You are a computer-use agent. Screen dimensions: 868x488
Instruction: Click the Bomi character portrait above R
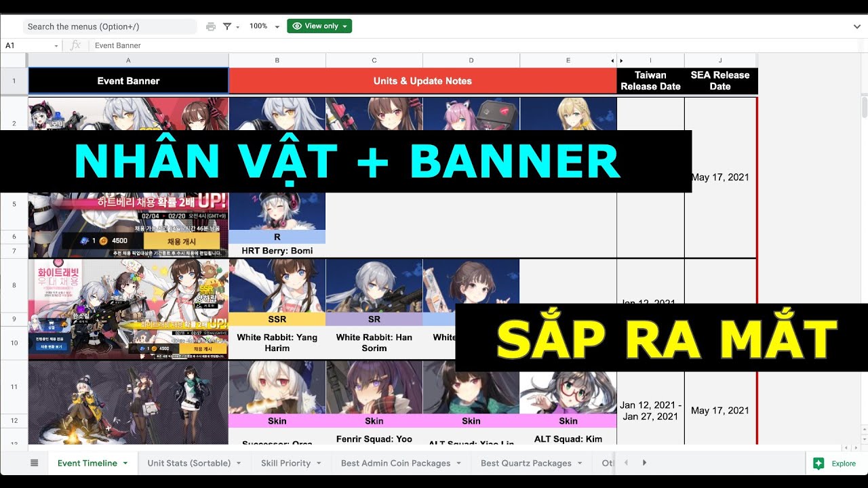[277, 211]
